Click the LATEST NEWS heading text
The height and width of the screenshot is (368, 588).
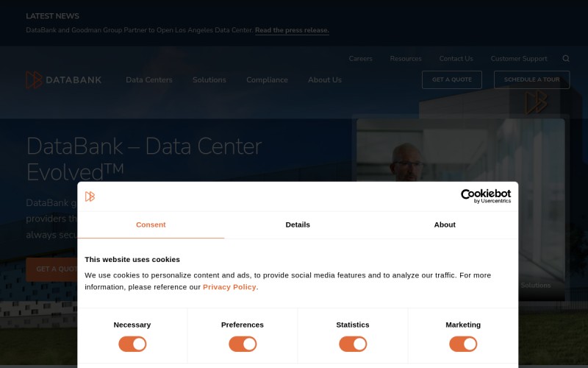(x=52, y=16)
